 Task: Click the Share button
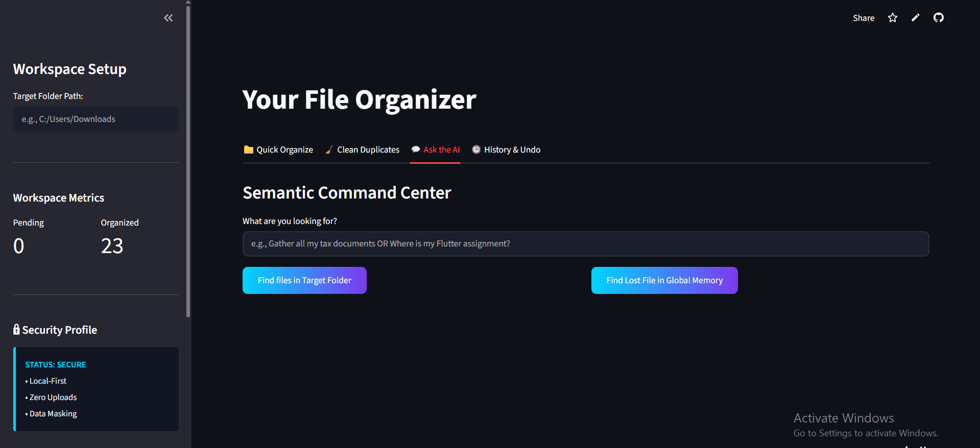864,18
